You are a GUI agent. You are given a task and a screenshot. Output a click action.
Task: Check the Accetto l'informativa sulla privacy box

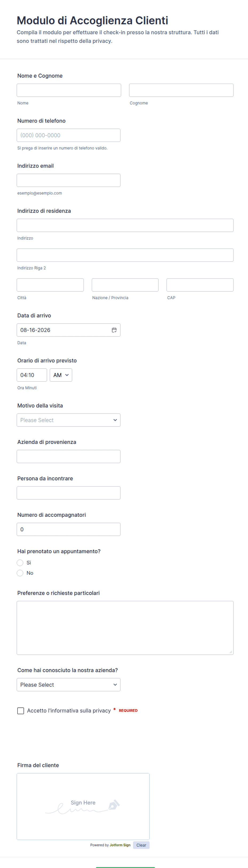21,711
